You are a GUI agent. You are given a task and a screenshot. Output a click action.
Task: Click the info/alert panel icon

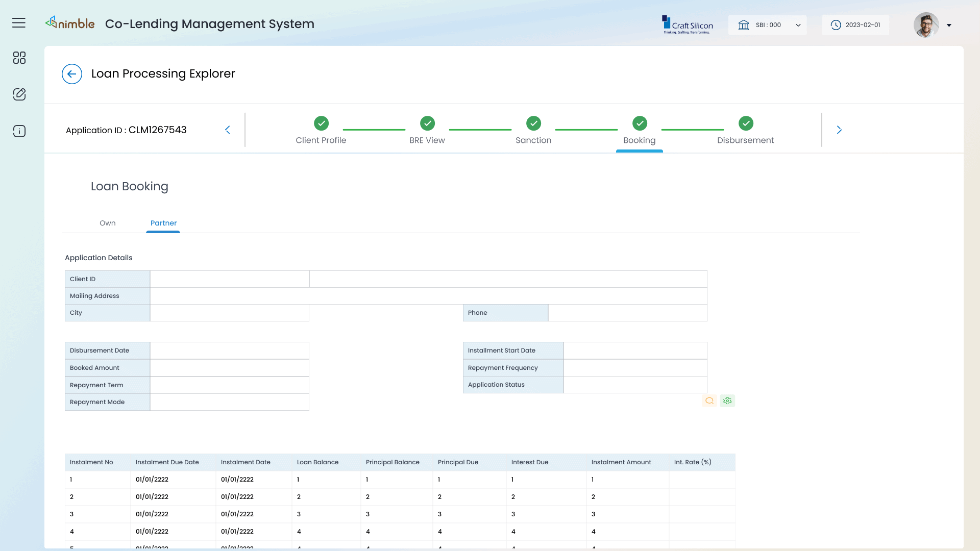pos(19,131)
